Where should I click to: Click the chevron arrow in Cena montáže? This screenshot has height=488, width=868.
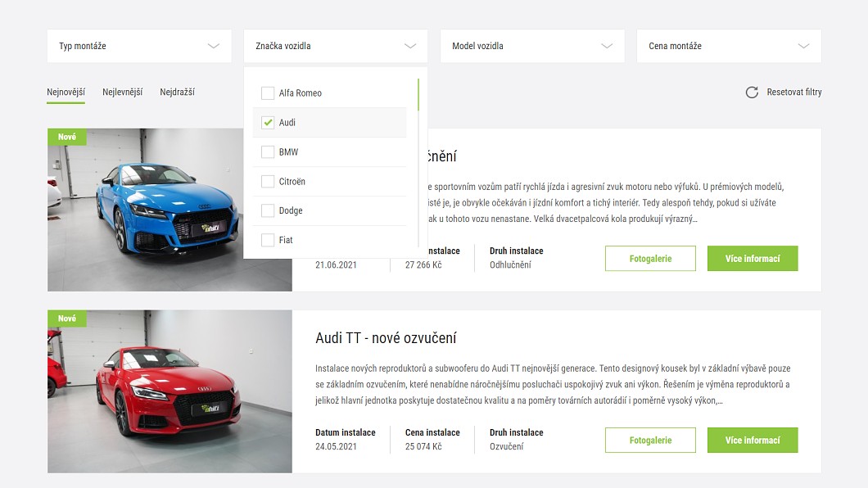coord(803,47)
